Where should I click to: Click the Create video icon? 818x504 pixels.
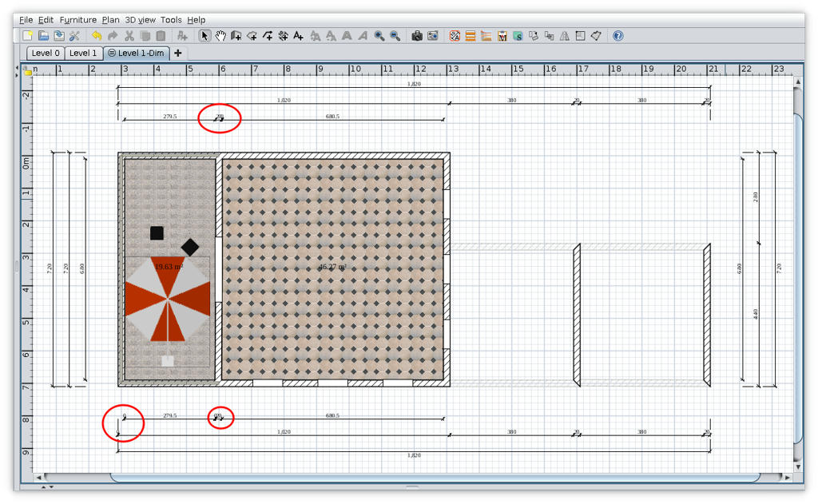(432, 36)
